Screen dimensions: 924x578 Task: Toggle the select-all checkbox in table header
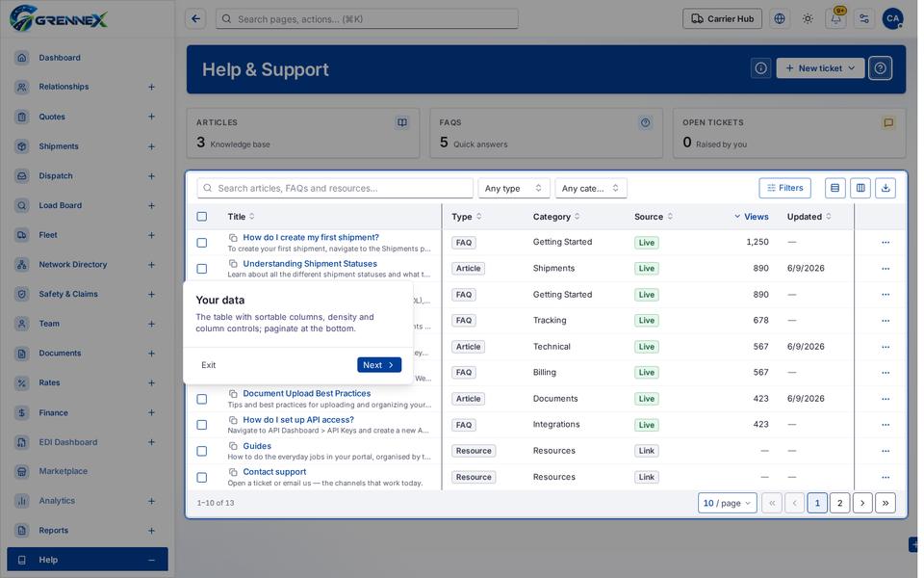[201, 217]
